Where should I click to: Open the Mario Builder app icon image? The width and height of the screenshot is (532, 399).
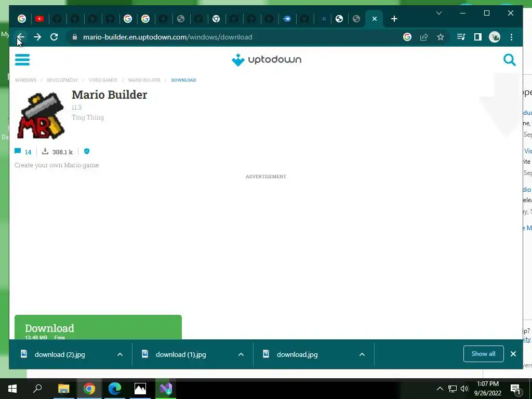(41, 115)
